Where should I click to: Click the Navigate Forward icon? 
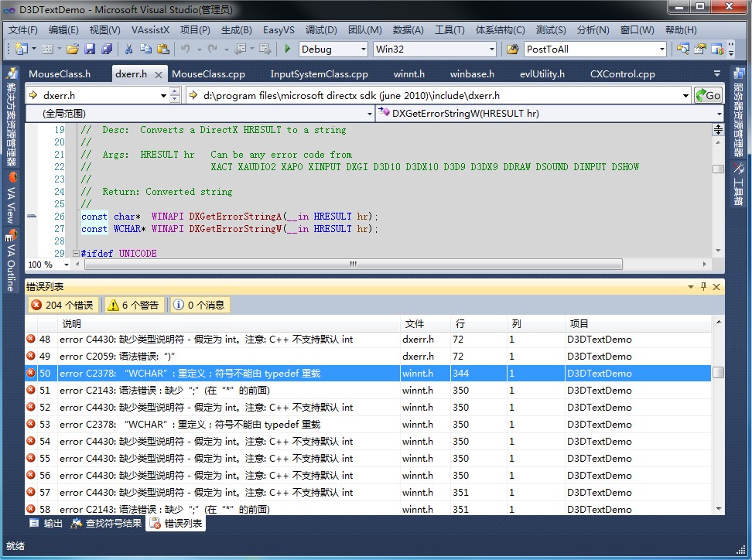[265, 49]
